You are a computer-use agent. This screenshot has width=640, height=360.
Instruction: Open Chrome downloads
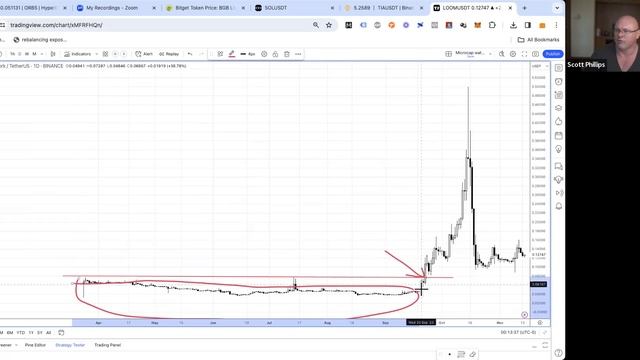(x=513, y=25)
